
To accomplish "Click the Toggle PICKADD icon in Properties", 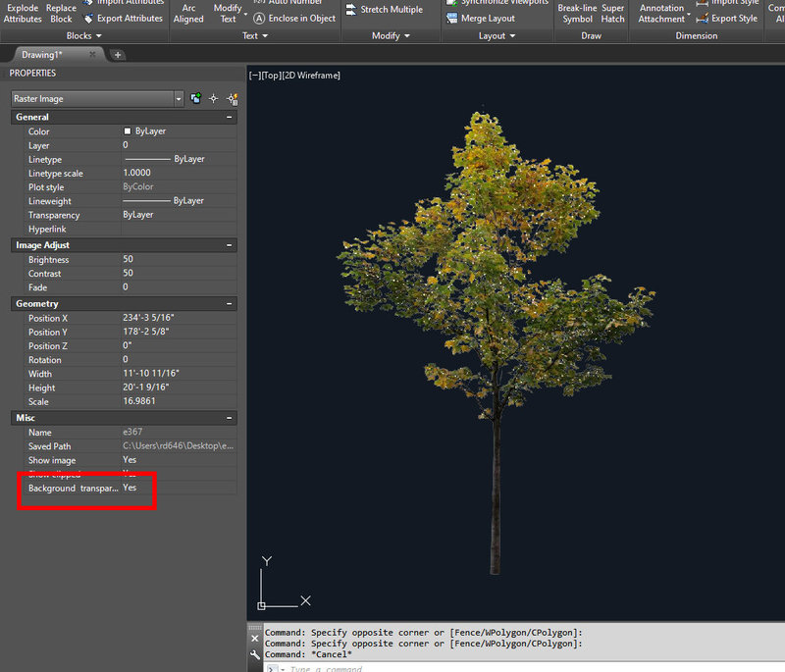I will [196, 98].
